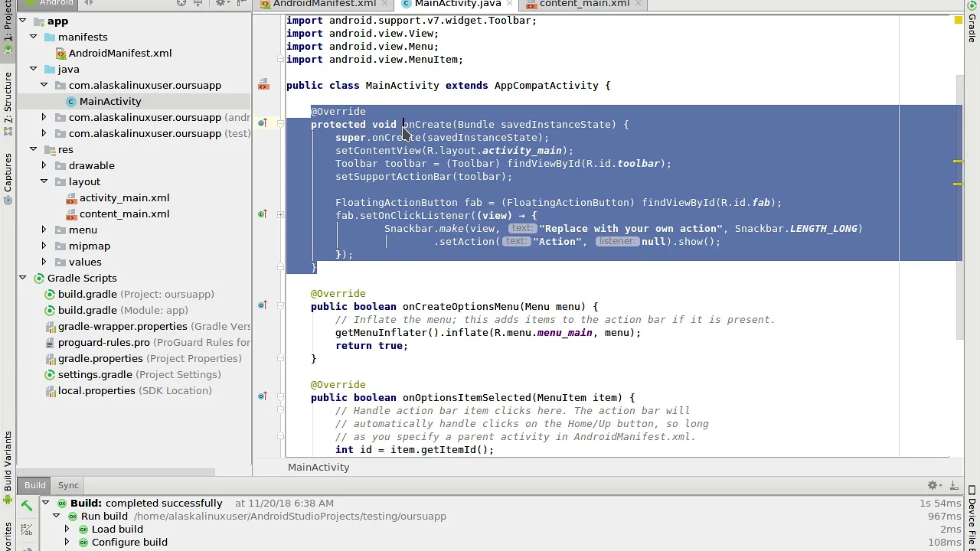Switch to AndroidManifest.xml editor tab

pyautogui.click(x=324, y=4)
